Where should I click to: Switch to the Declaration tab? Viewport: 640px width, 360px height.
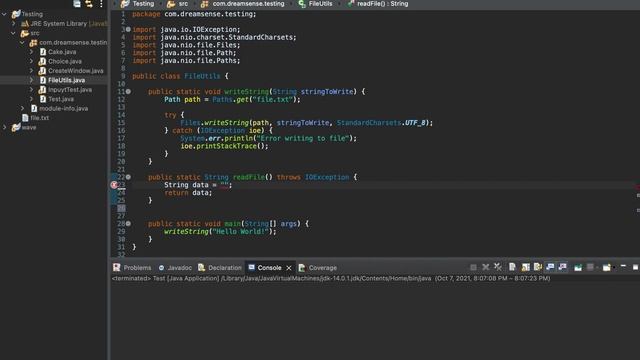[x=220, y=268]
